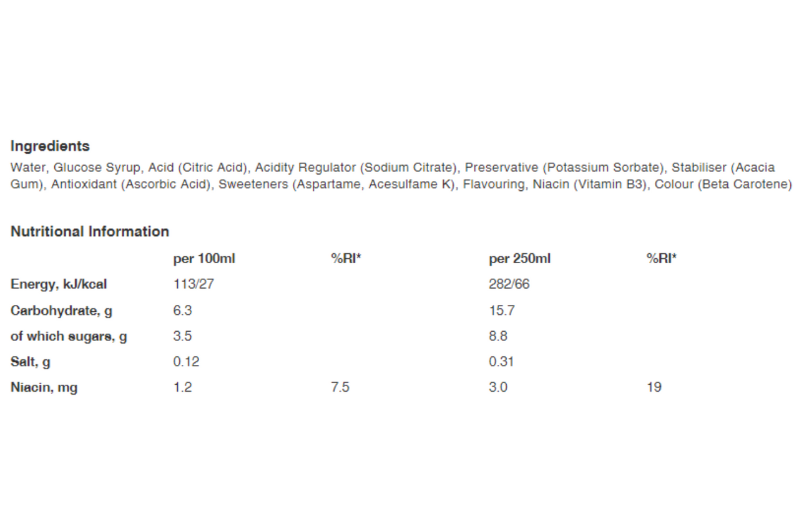Click the second %RI* column header
Viewport: 799px width, 532px height.
[x=662, y=258]
